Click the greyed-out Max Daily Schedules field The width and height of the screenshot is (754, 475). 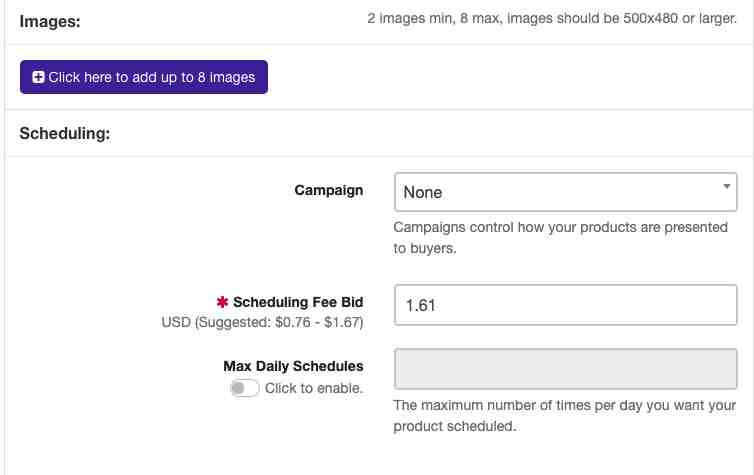tap(566, 369)
